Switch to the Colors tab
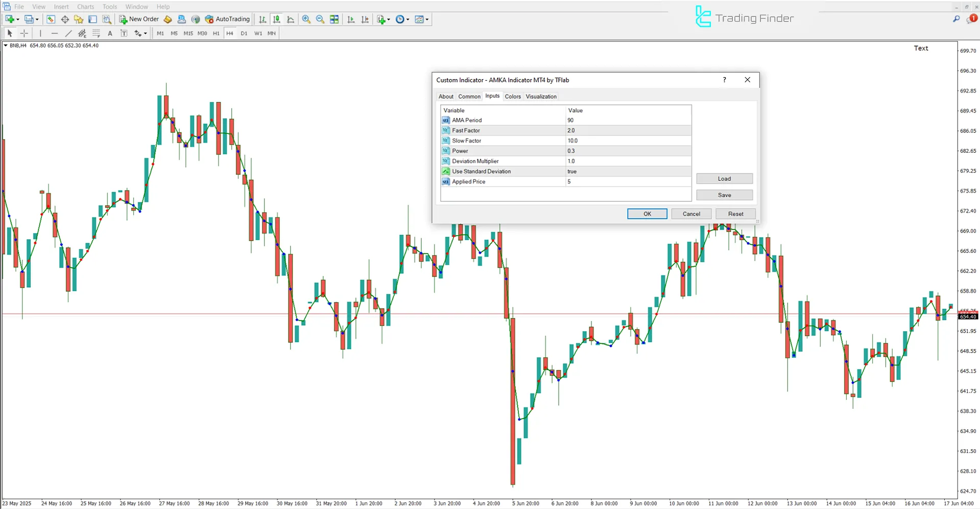This screenshot has width=980, height=509. click(x=513, y=96)
